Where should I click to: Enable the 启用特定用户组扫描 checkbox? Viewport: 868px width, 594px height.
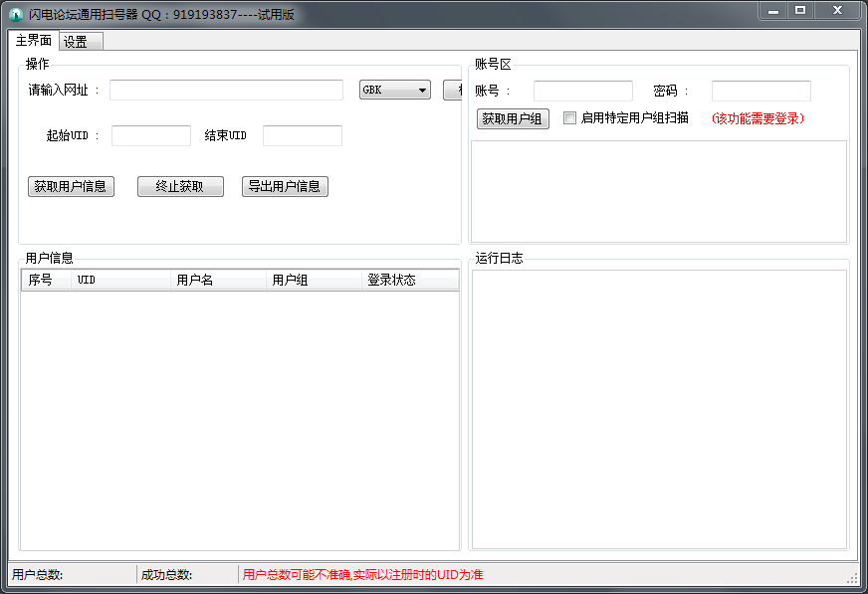click(569, 117)
